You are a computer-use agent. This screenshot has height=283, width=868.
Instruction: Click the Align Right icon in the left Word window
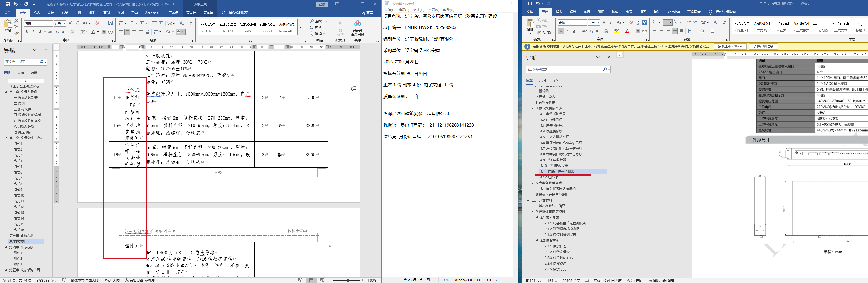(x=134, y=32)
